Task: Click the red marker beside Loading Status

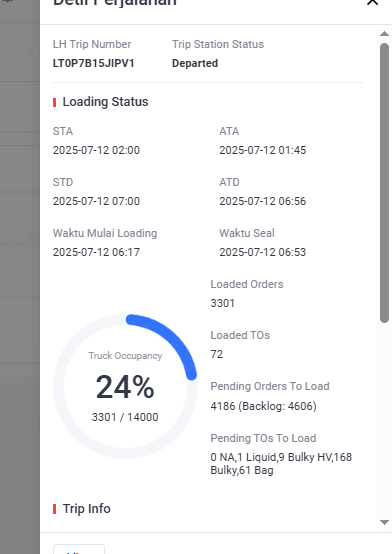Action: click(54, 102)
